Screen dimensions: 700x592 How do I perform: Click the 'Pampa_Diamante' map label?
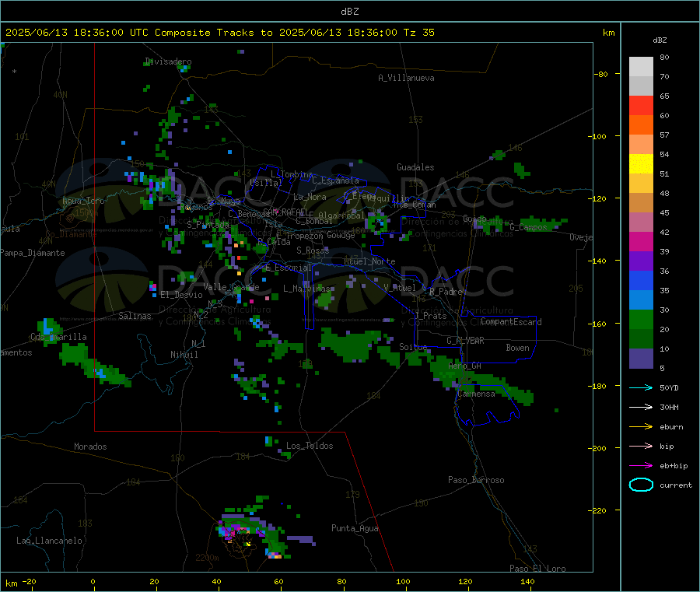(33, 253)
